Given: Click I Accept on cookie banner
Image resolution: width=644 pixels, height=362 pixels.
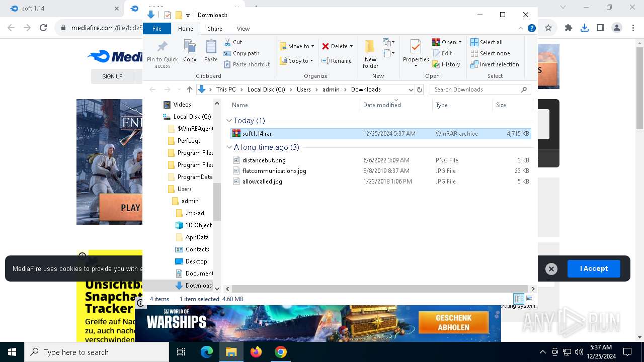Looking at the screenshot, I should pos(594,268).
